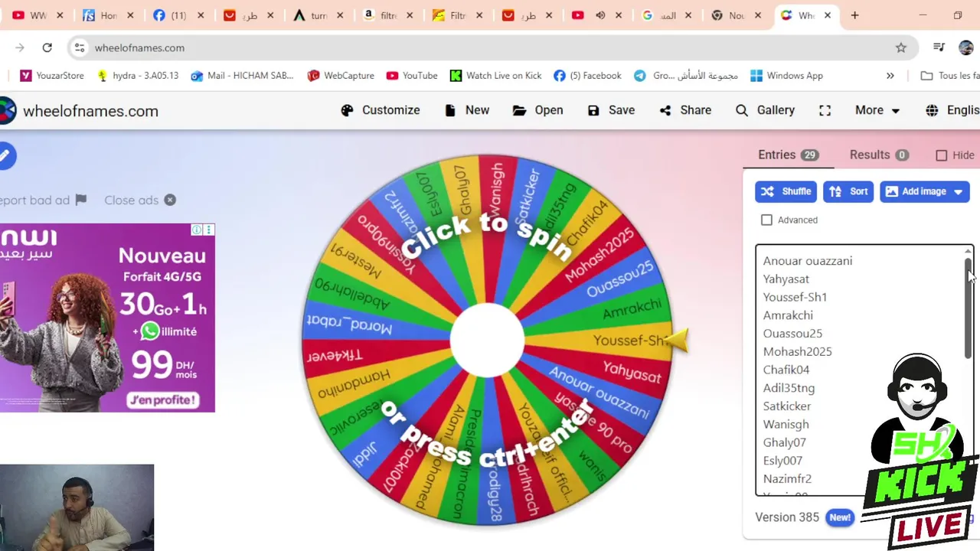
Task: Open WebCapture bookmark
Action: coord(341,76)
